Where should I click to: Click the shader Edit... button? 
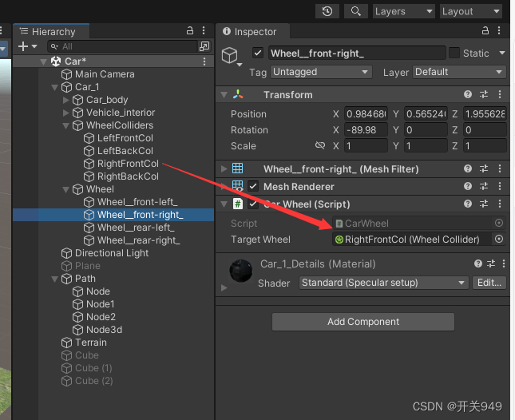[x=489, y=283]
